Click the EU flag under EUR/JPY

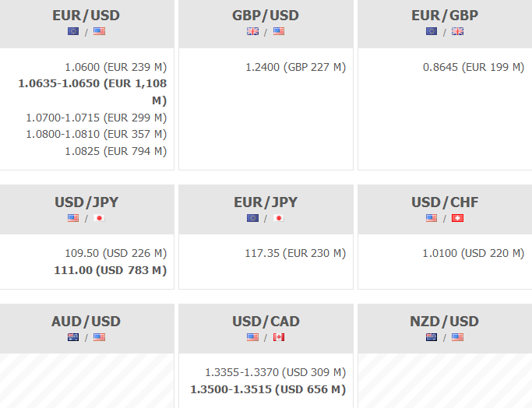(252, 218)
